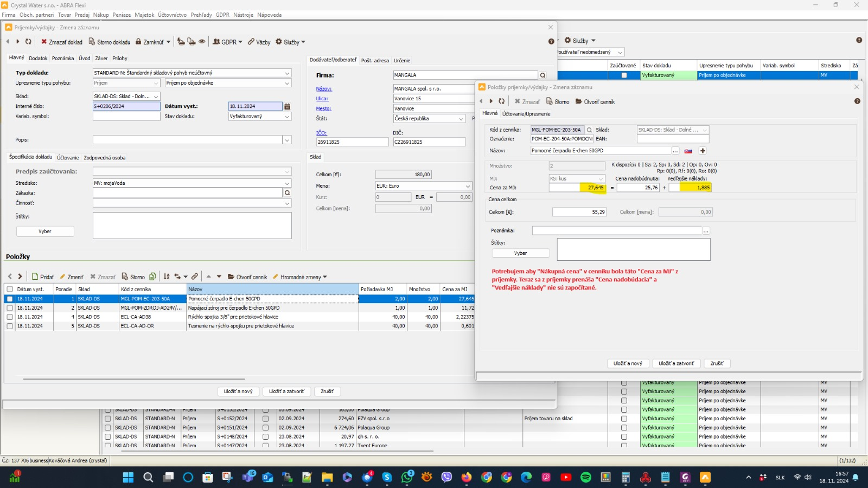Open the Typ dokladu dropdown
868x488 pixels.
point(287,73)
